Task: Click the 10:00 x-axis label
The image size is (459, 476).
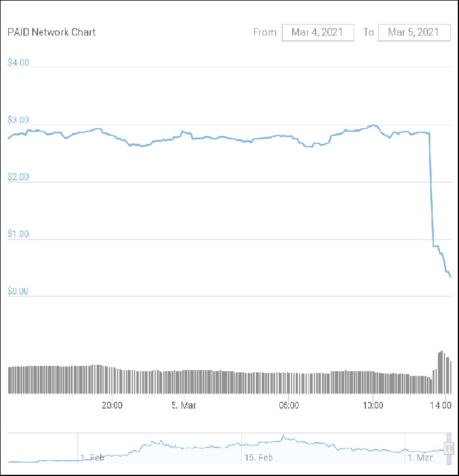Action: [373, 405]
